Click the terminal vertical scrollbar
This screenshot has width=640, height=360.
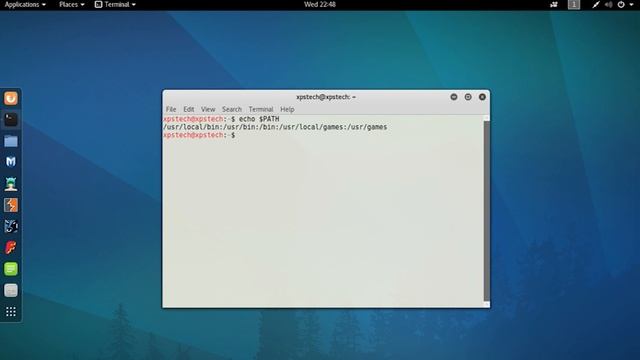(x=487, y=210)
